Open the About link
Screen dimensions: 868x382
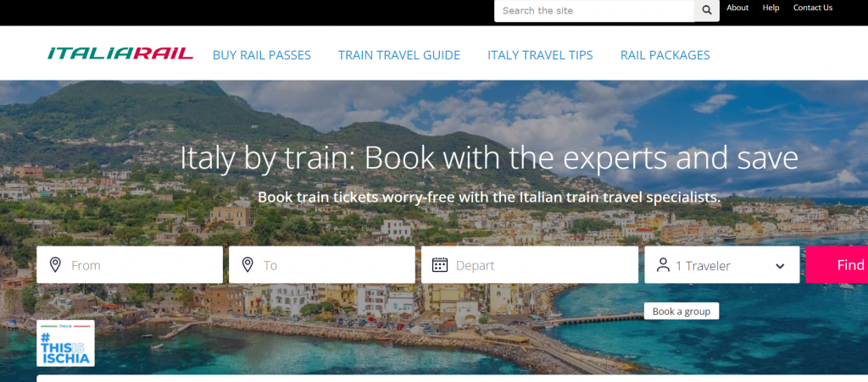737,8
